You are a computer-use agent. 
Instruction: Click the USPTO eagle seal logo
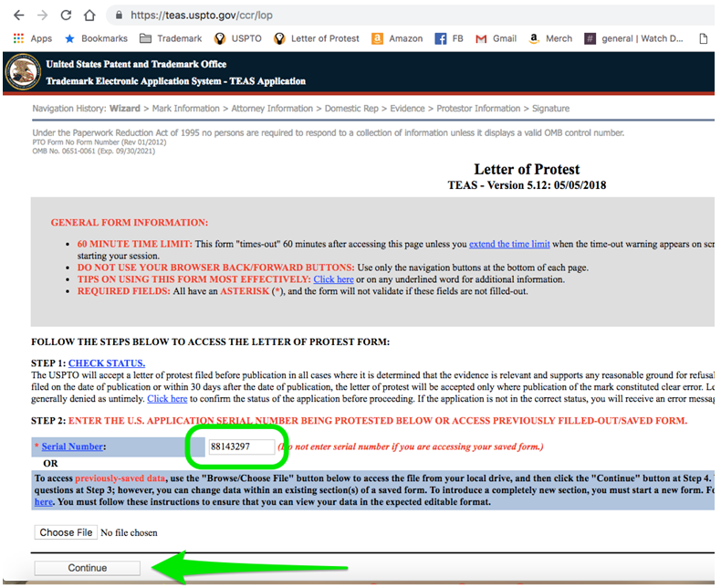point(23,72)
